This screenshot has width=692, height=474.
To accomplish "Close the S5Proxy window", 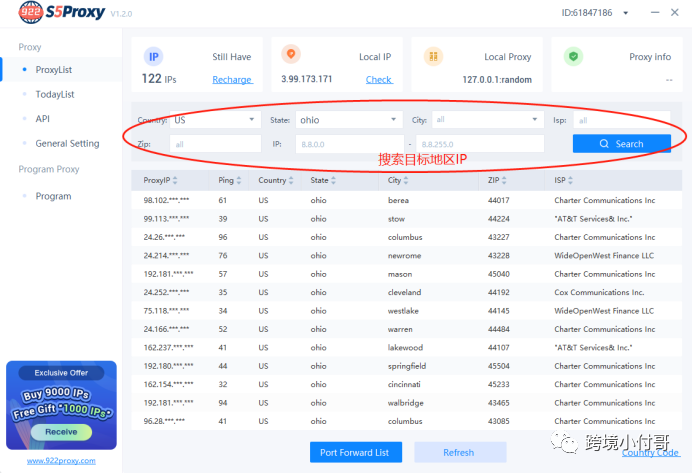I will [675, 12].
